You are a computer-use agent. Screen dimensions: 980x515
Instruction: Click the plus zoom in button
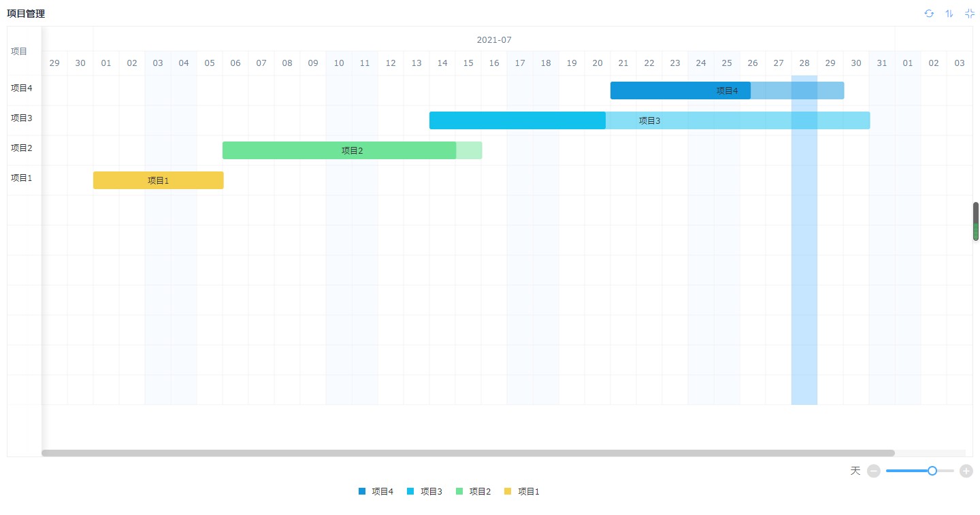pos(966,471)
